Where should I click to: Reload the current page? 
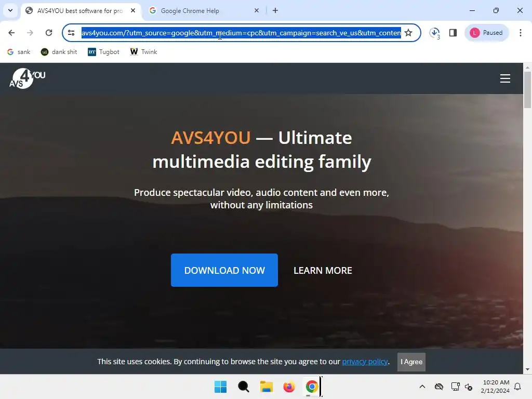(x=49, y=33)
